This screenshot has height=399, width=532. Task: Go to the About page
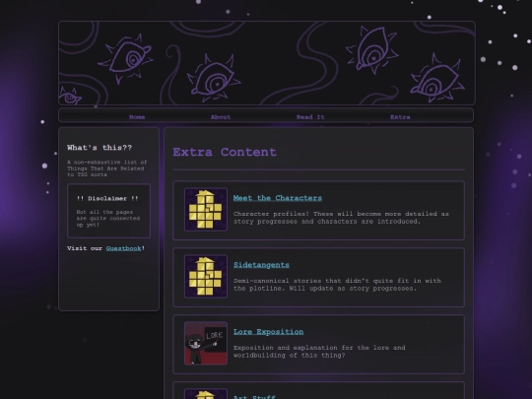[221, 117]
